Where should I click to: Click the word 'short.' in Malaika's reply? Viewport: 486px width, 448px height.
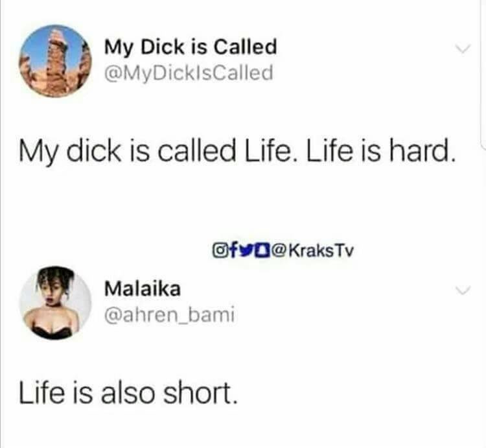pyautogui.click(x=200, y=393)
